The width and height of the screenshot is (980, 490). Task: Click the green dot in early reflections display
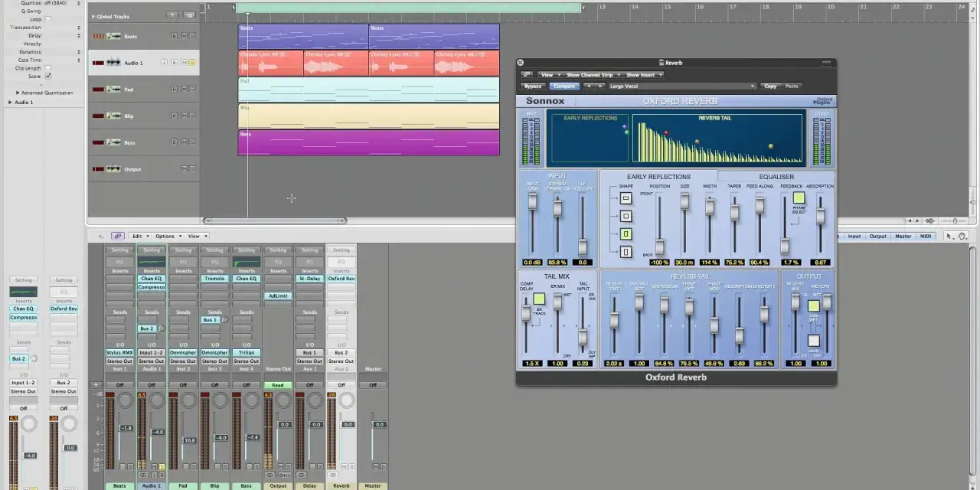click(x=626, y=132)
